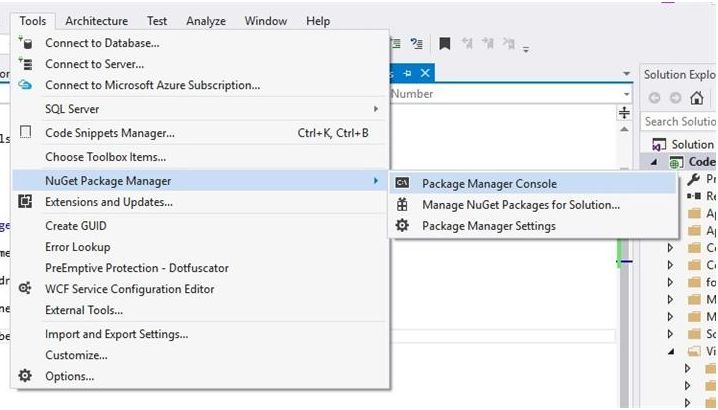Click the Connect to Database icon
This screenshot has height=410, width=718.
tap(25, 43)
